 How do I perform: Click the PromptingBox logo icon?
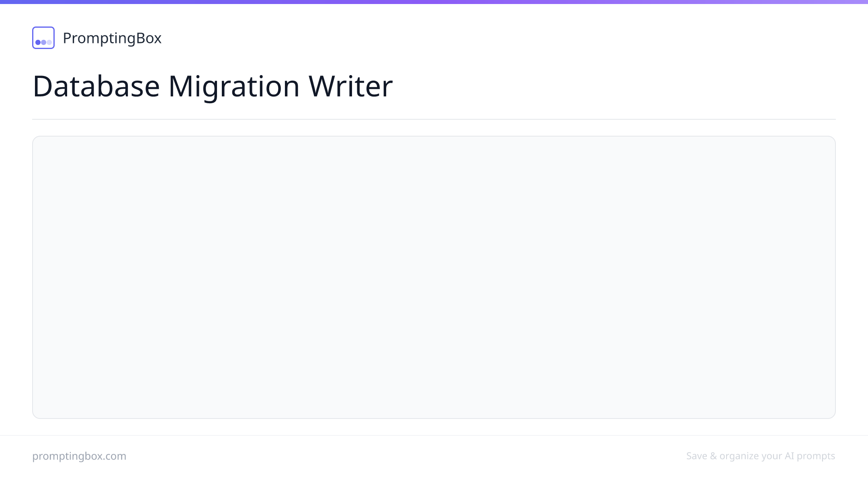pyautogui.click(x=43, y=38)
